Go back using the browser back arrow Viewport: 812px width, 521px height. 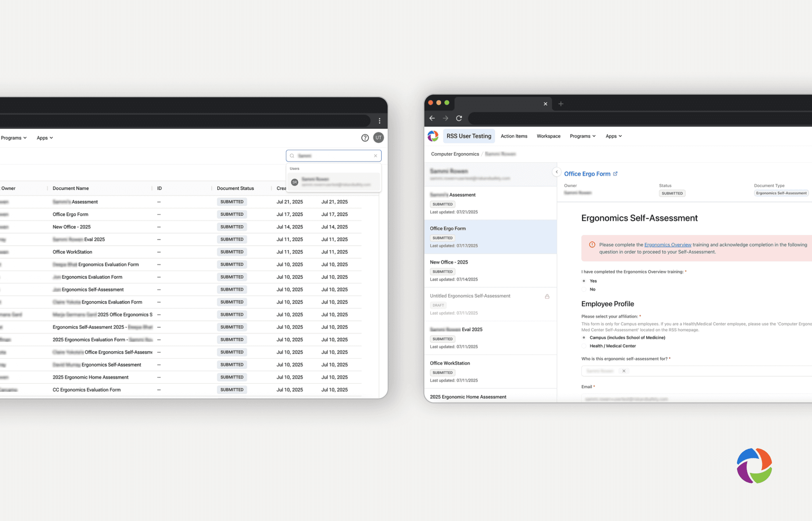coord(432,118)
